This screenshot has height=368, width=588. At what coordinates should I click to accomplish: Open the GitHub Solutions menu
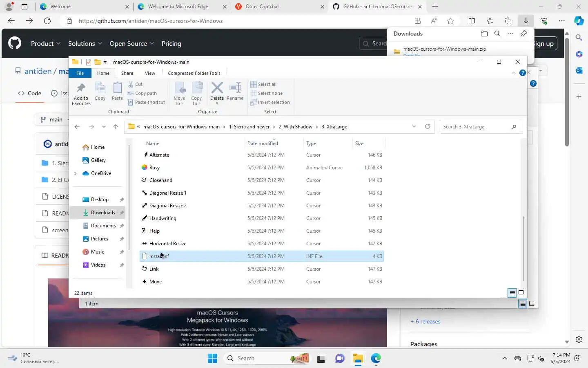(85, 43)
